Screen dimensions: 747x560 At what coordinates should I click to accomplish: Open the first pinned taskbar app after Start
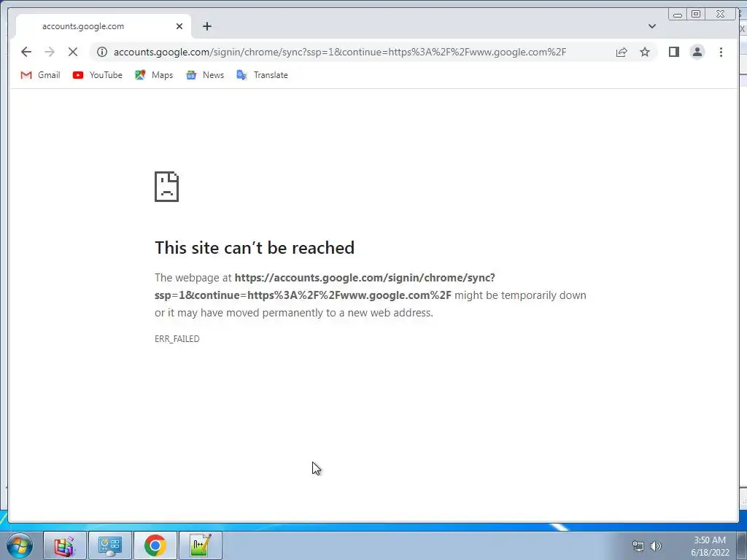pyautogui.click(x=65, y=545)
